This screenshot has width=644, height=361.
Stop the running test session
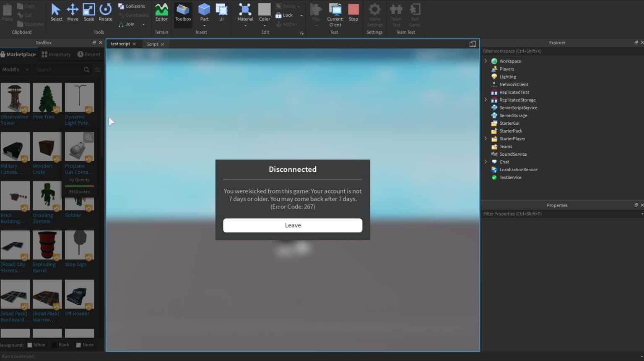[x=353, y=12]
